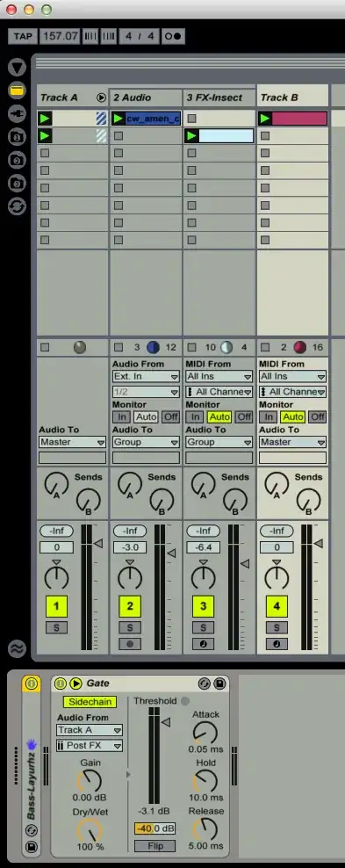Open Track A's Master output dropdown

[73, 442]
